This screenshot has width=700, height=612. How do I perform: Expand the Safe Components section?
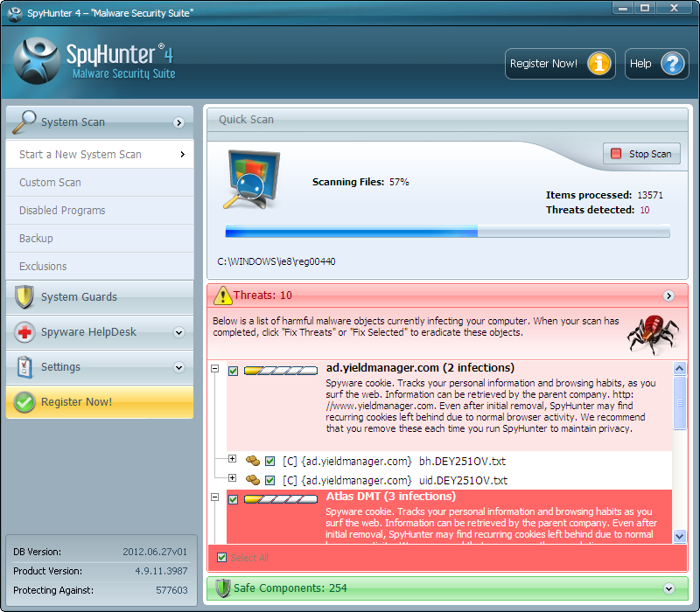[x=669, y=588]
